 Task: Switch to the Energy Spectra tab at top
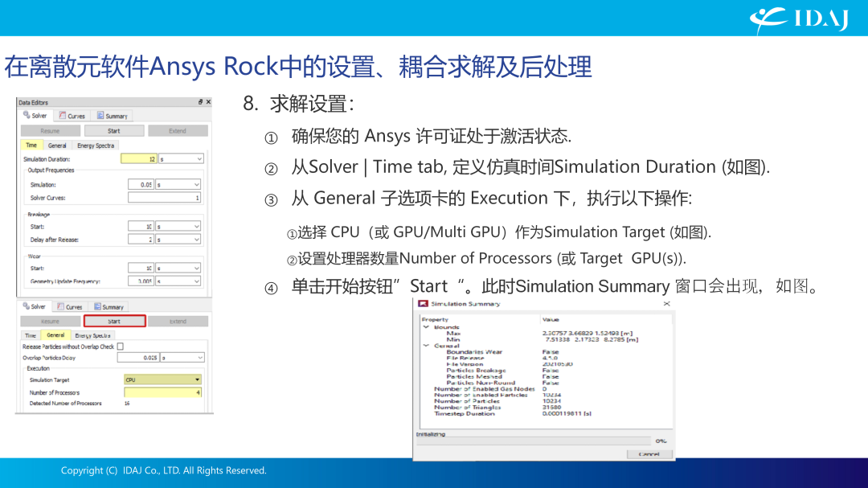pyautogui.click(x=96, y=146)
